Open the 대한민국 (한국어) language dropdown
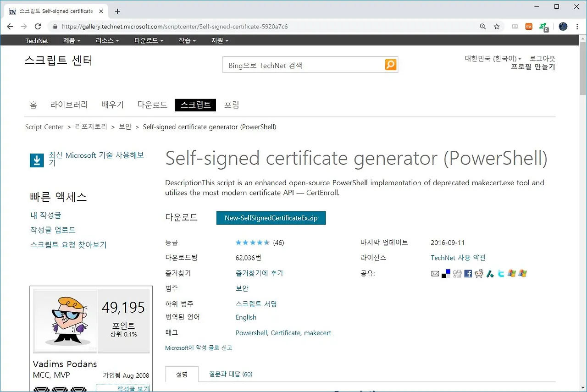The width and height of the screenshot is (587, 392). click(x=493, y=59)
